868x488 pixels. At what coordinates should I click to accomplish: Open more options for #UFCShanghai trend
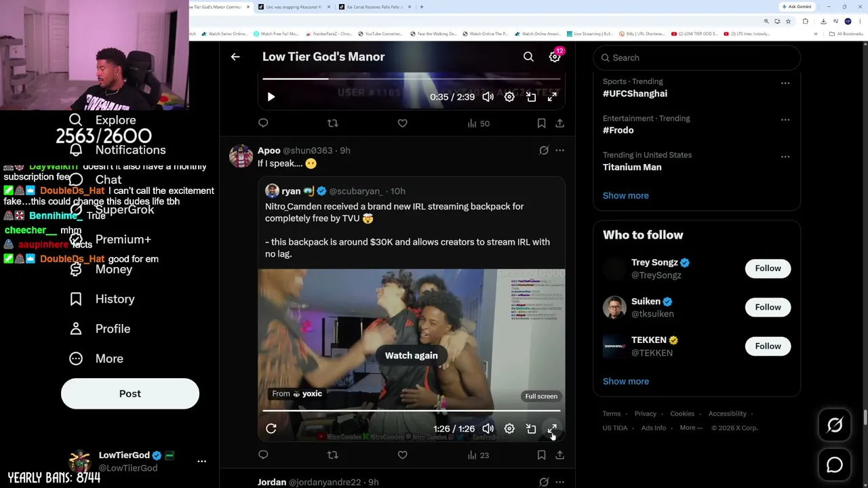pos(785,83)
